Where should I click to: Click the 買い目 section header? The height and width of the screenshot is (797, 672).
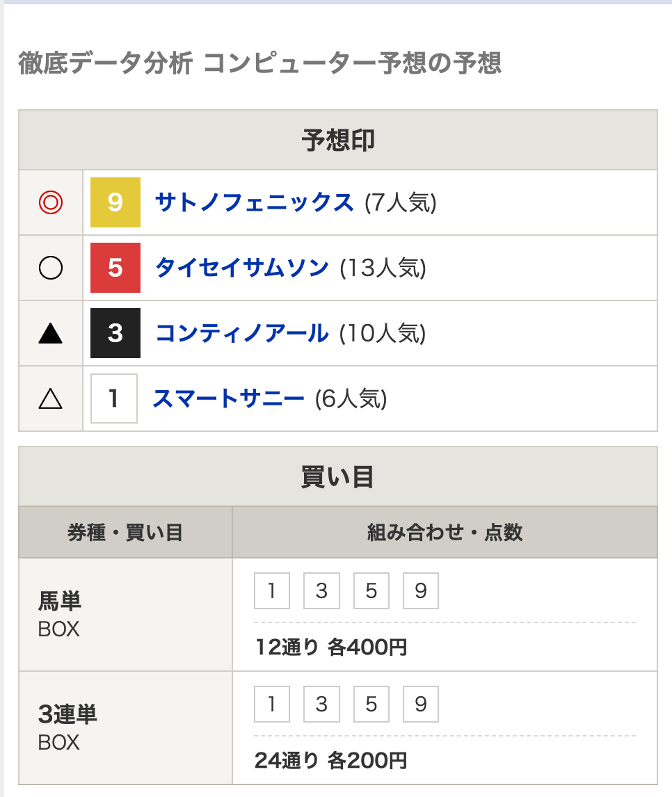click(x=338, y=477)
